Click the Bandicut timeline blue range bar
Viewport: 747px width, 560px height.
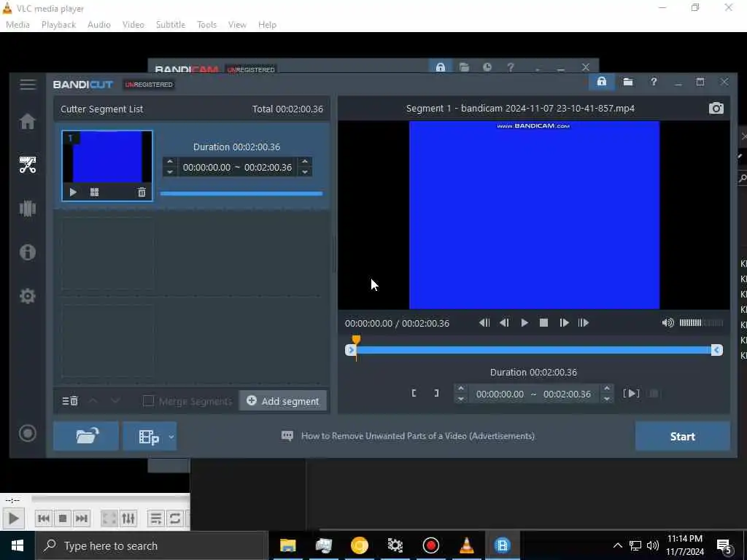(x=533, y=350)
